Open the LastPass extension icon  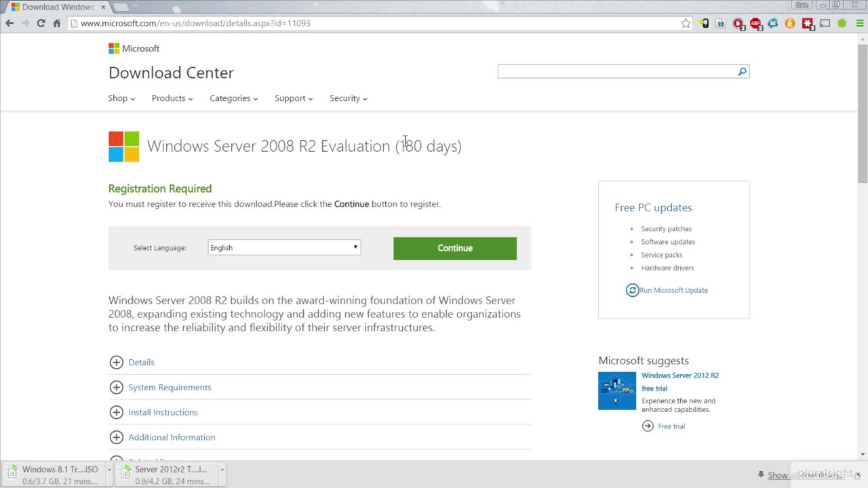coord(808,24)
